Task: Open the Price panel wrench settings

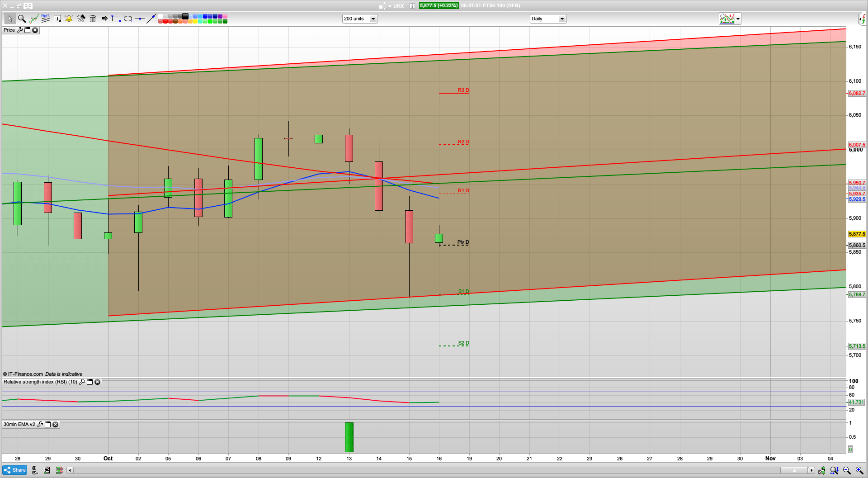Action: pyautogui.click(x=19, y=30)
